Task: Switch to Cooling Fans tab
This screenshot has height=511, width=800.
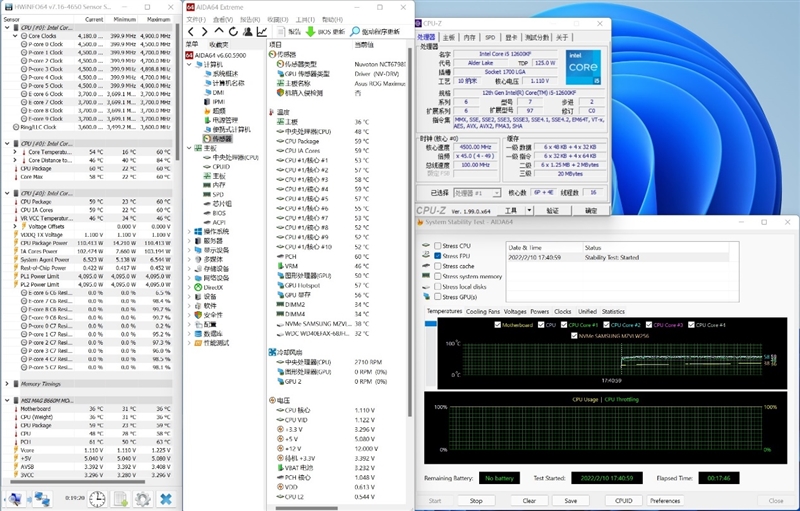Action: tap(483, 312)
